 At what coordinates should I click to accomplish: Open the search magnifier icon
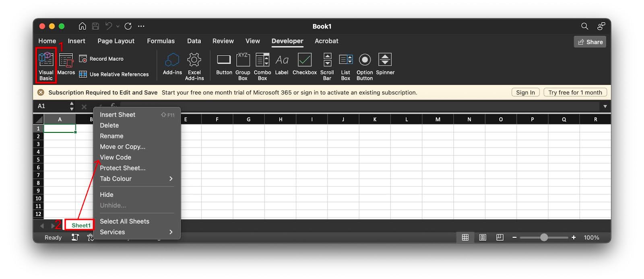click(584, 26)
